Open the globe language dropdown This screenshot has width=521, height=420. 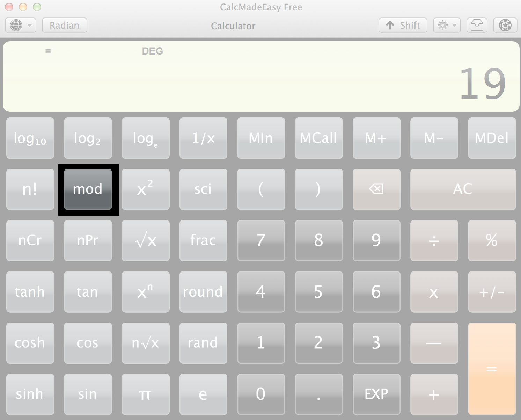21,25
